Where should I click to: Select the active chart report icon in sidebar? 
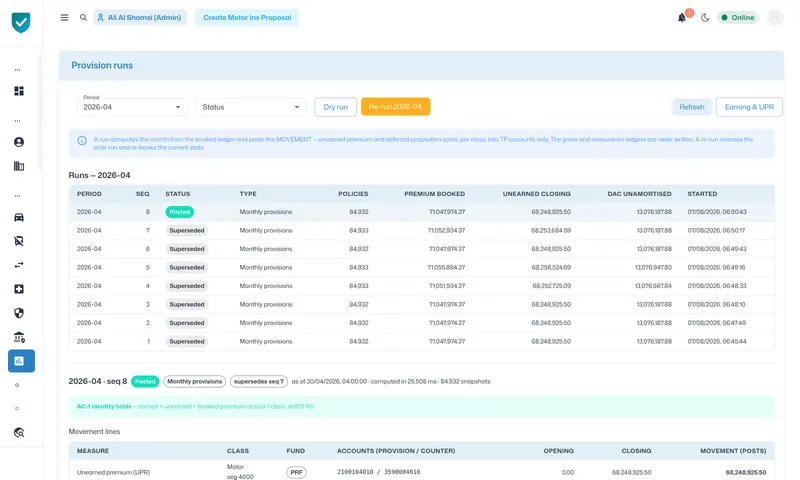click(21, 361)
